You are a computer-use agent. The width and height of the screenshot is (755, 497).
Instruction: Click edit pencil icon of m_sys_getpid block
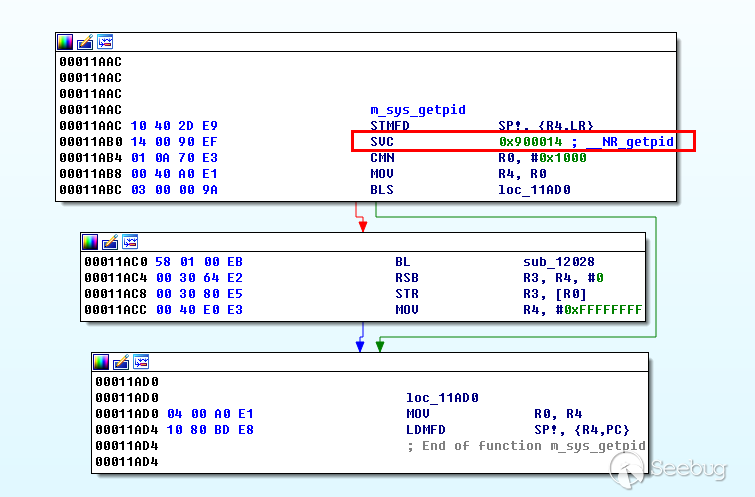85,42
